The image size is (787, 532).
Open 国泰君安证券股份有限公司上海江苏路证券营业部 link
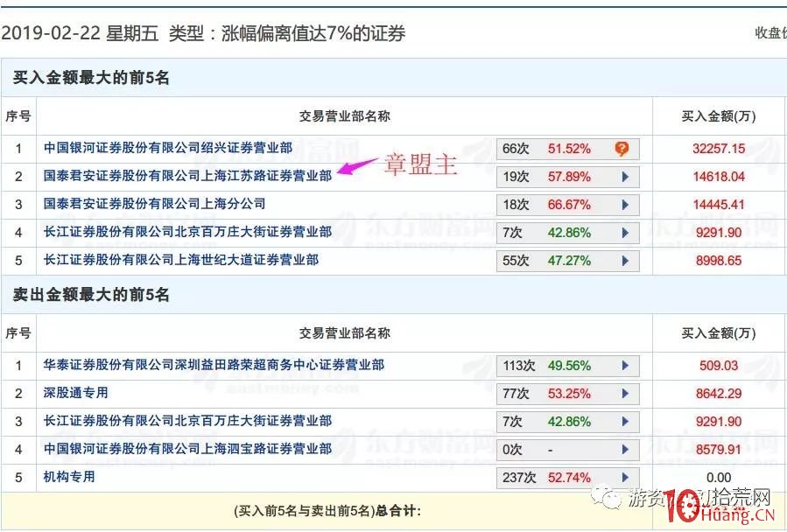coord(187,176)
